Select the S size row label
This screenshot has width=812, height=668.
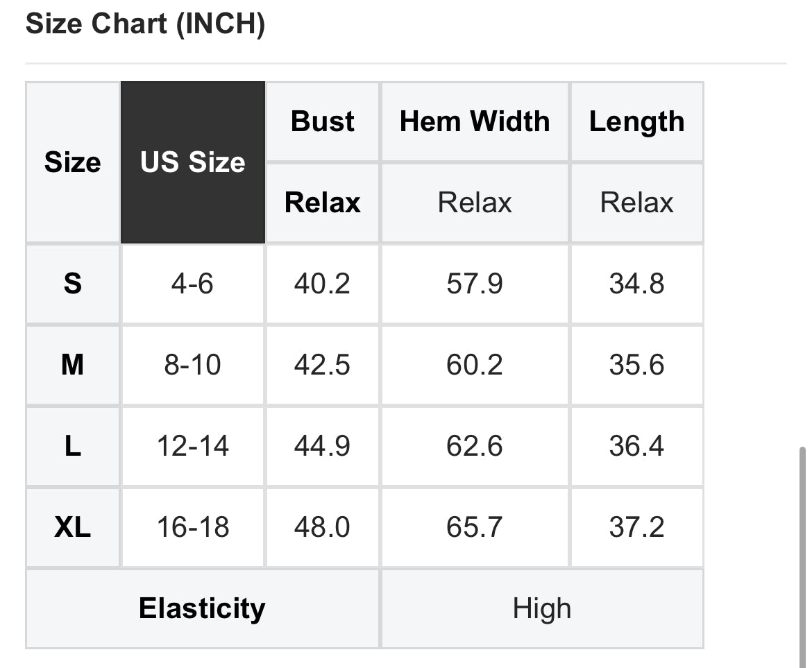[x=73, y=284]
